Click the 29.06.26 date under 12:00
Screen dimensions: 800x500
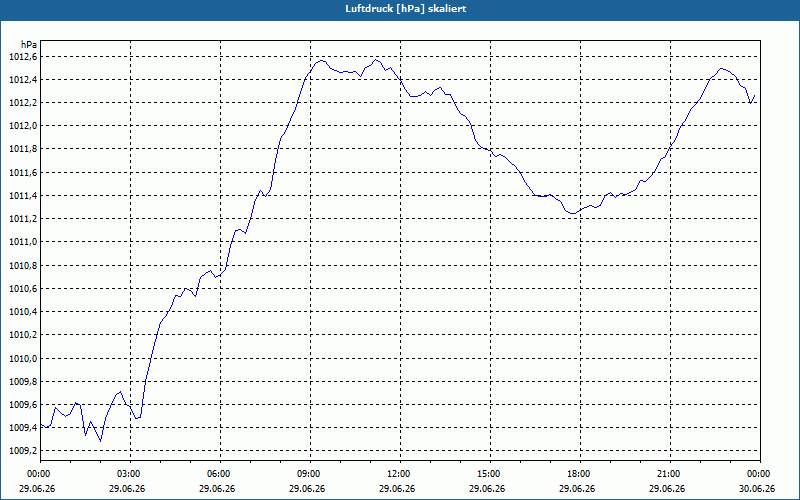[x=397, y=488]
